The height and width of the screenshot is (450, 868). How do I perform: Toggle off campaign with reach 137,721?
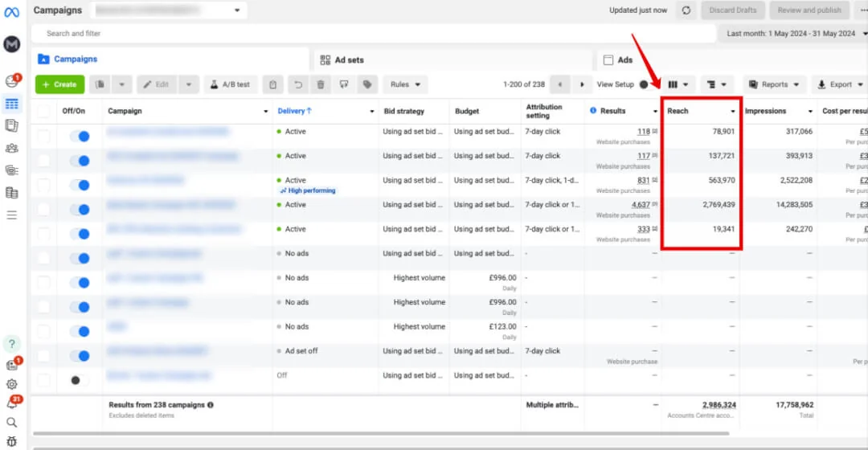click(80, 161)
